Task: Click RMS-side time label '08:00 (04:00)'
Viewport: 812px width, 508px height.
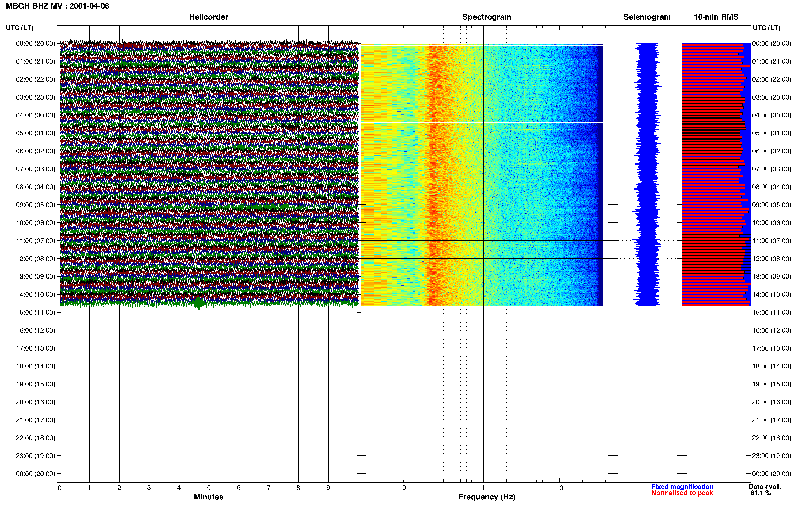Action: [772, 187]
